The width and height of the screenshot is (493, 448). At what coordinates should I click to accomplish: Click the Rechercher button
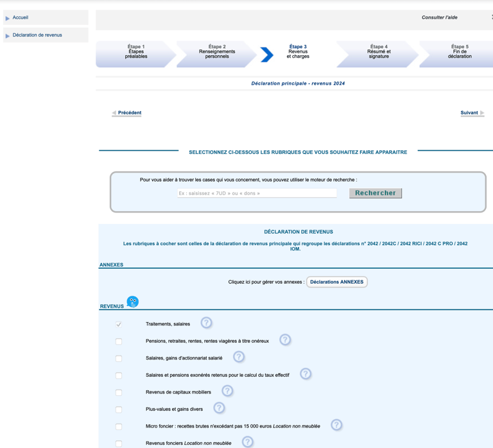click(x=376, y=193)
